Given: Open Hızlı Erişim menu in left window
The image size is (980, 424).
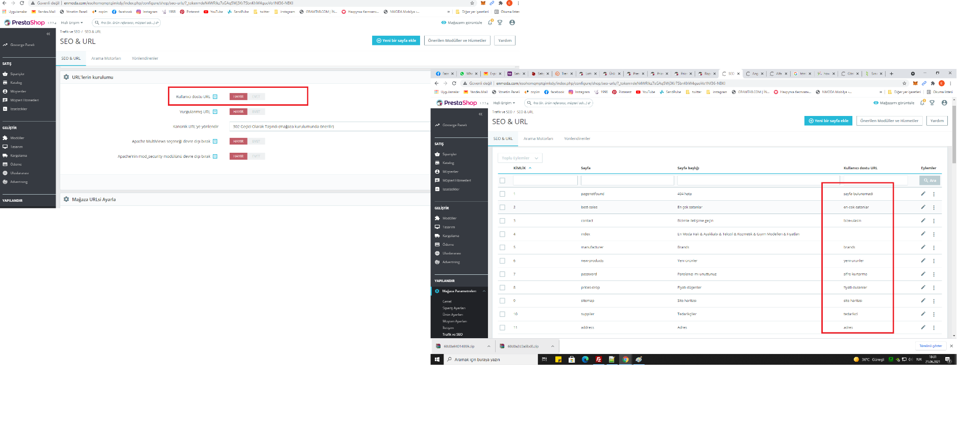Looking at the screenshot, I should coord(72,22).
